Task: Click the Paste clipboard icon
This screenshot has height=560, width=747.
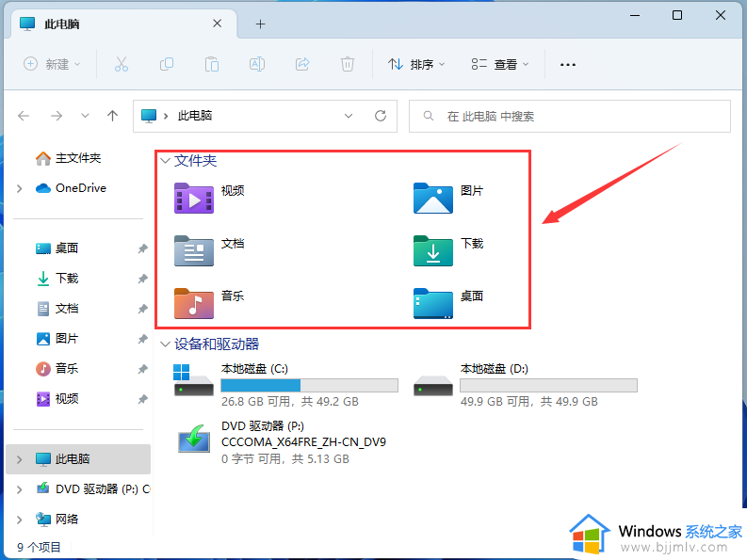Action: (x=212, y=64)
